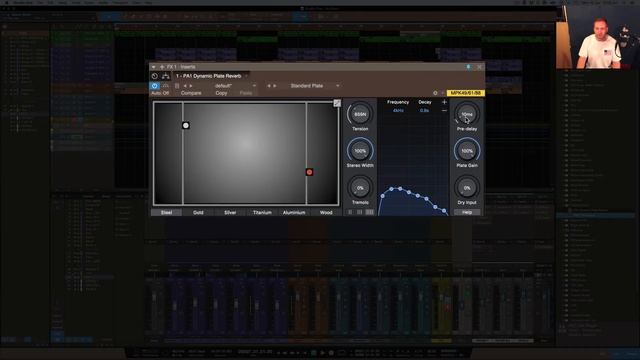Click the preset list icon beside arrows
This screenshot has width=640, height=360.
pos(177,86)
